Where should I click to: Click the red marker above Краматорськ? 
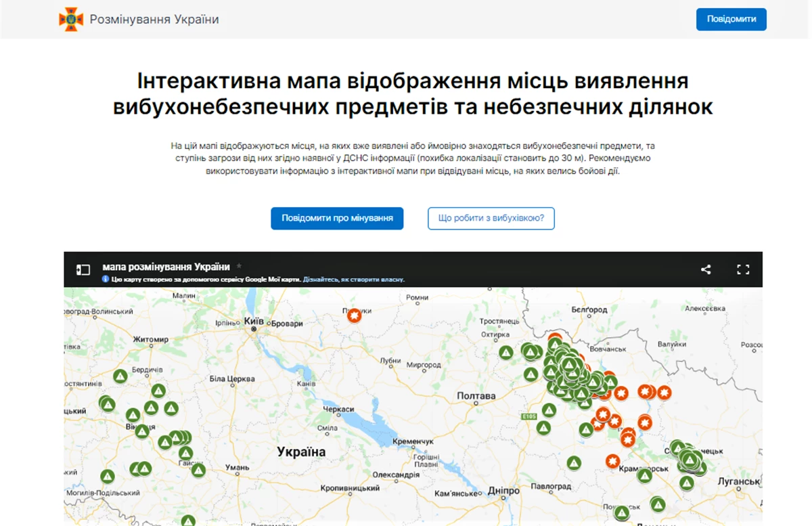pyautogui.click(x=612, y=461)
